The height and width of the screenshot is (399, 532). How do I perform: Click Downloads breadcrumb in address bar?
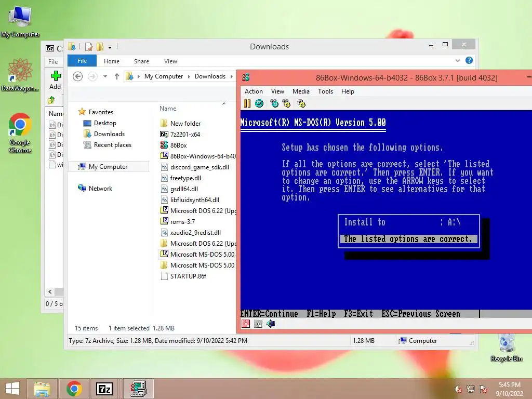[x=210, y=76]
